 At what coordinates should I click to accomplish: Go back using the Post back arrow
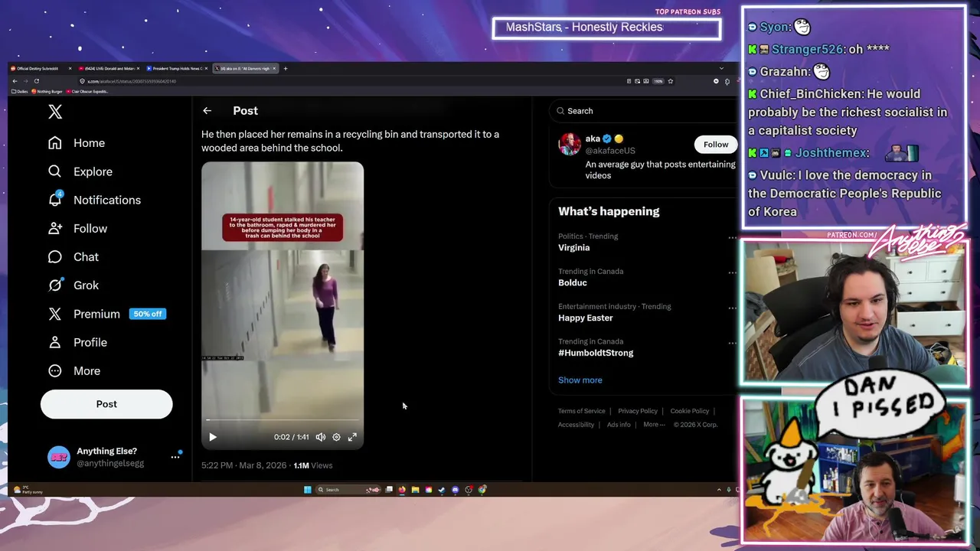click(x=207, y=111)
